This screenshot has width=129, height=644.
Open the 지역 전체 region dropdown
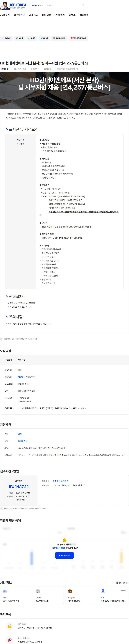(x=38, y=6)
